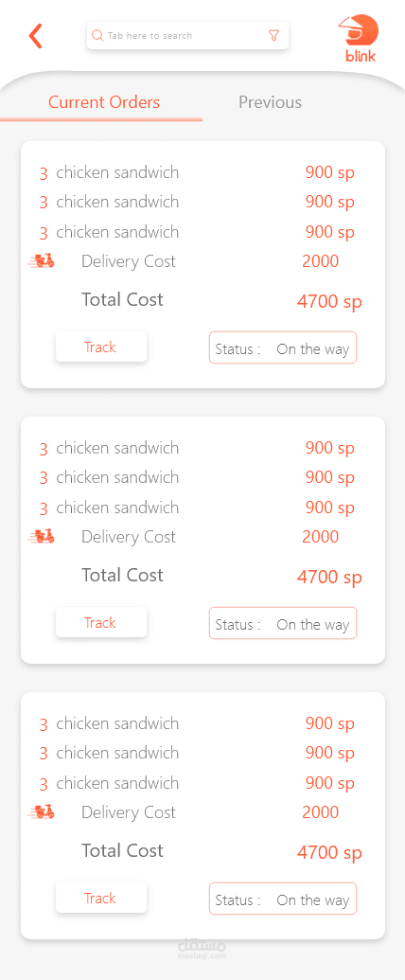Tap the delivery scooter icon in second order
The width and height of the screenshot is (405, 980).
click(42, 536)
